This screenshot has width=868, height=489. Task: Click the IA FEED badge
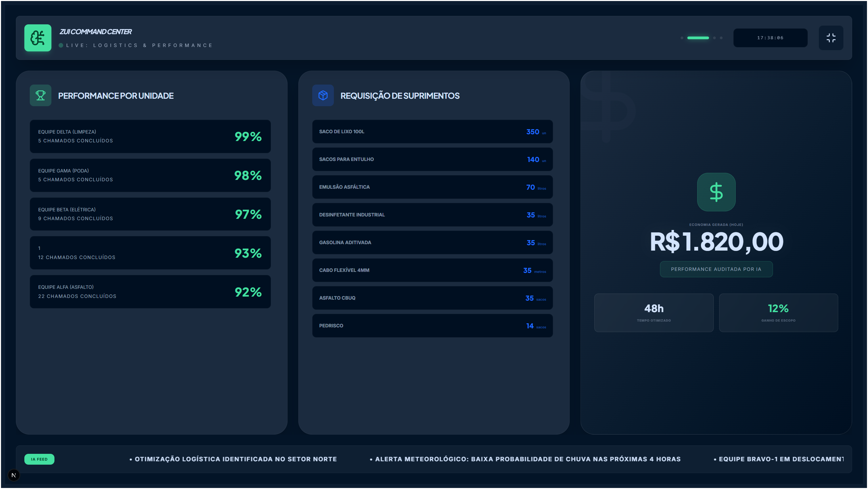pyautogui.click(x=39, y=459)
